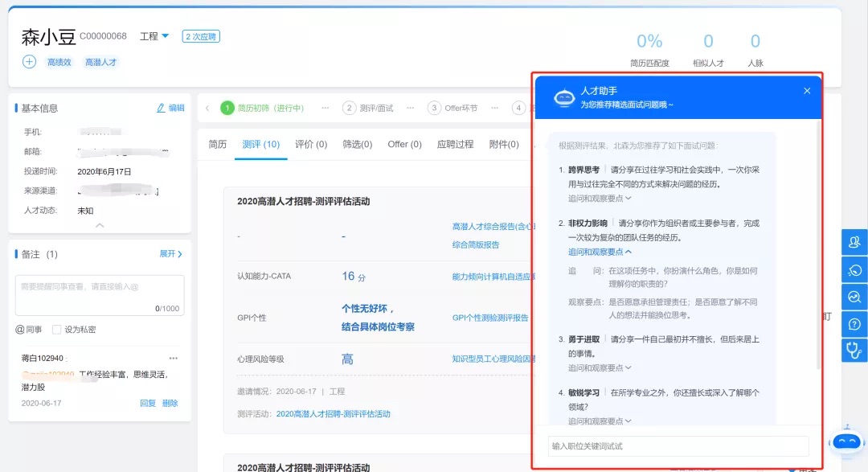868x472 pixels.
Task: Expand 追问和观察要点 under 跨界思考
Action: coord(600,198)
